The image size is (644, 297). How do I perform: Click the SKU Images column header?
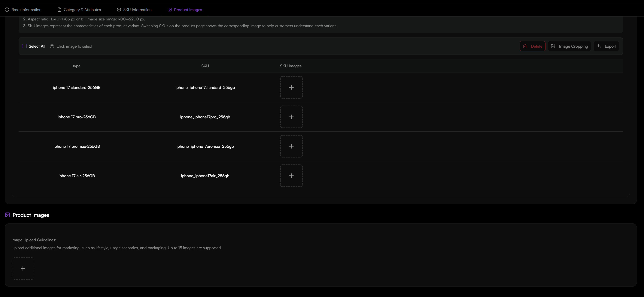pyautogui.click(x=290, y=66)
